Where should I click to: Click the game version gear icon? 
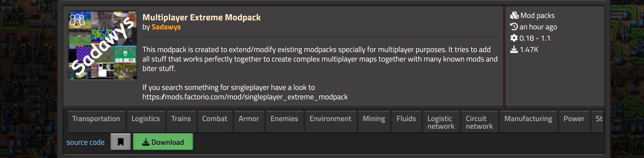pos(514,38)
